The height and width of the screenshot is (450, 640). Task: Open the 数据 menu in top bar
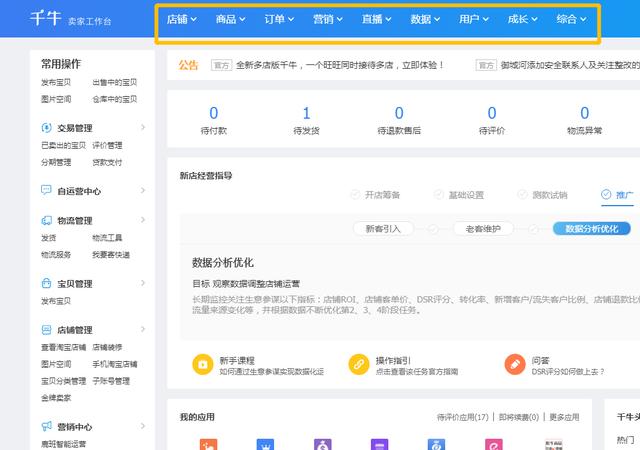(426, 19)
